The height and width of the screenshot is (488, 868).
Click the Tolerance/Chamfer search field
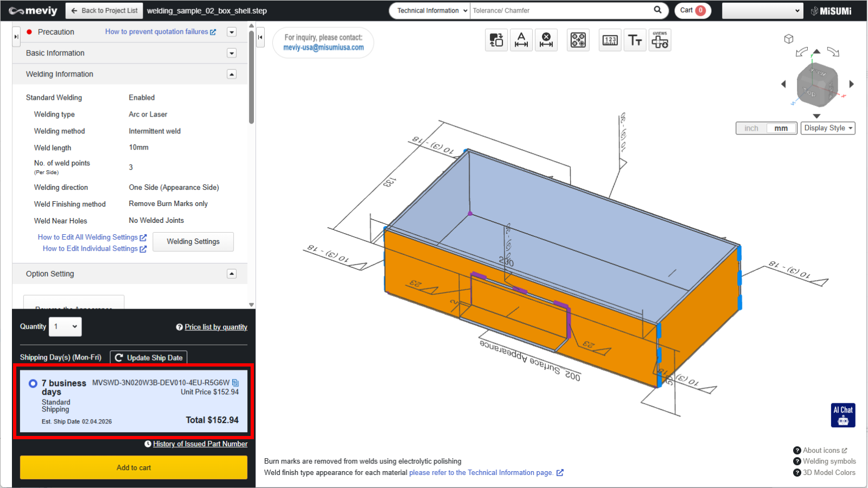point(559,10)
